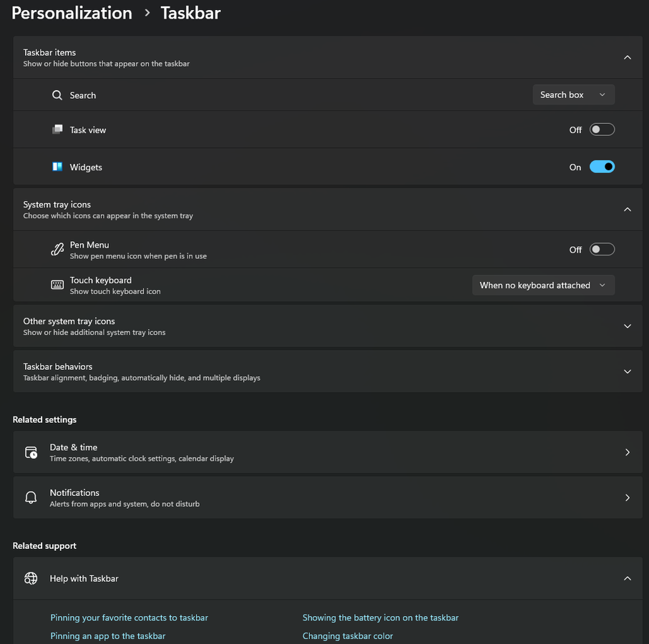Disable the Widgets toggle
This screenshot has height=644, width=649.
pyautogui.click(x=602, y=167)
